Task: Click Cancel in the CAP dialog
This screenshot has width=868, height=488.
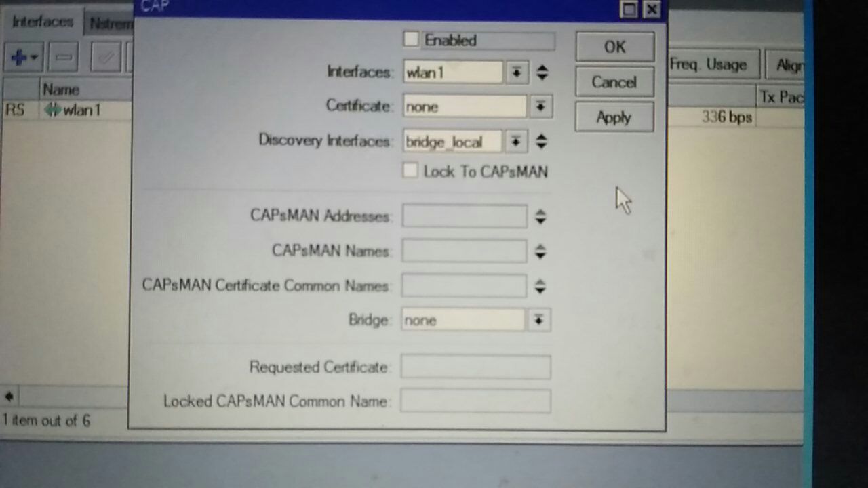Action: 614,82
